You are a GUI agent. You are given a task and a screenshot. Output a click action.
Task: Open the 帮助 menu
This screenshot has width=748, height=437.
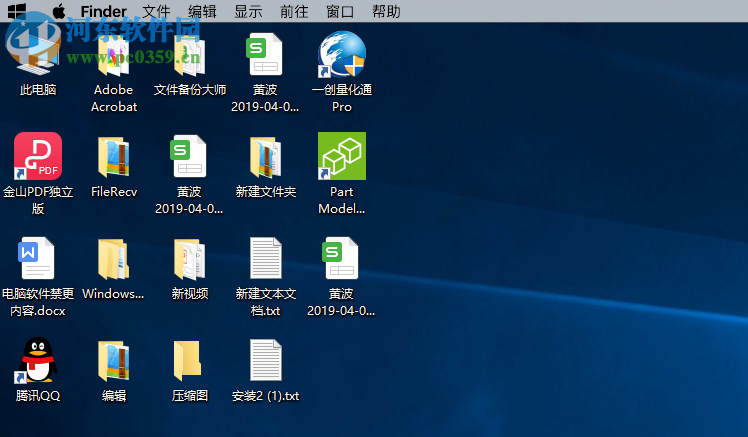pyautogui.click(x=386, y=11)
